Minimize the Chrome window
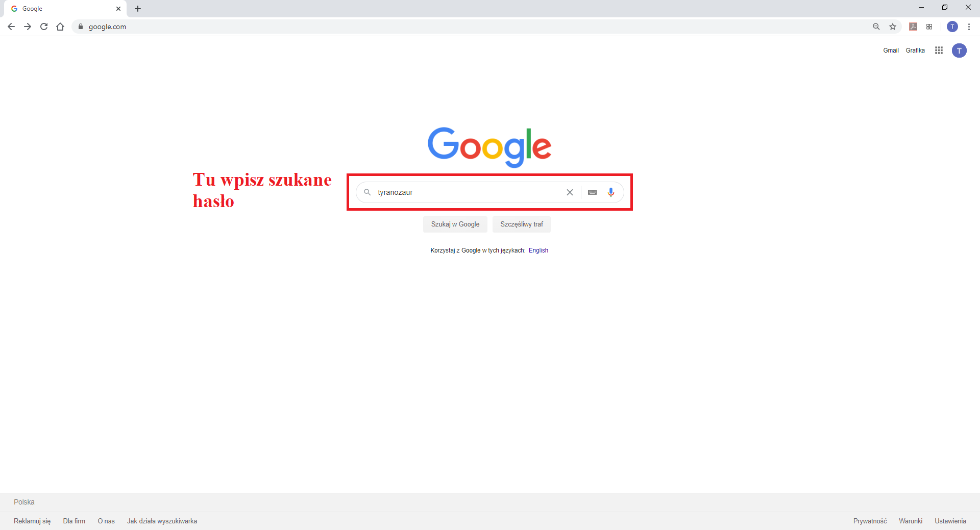This screenshot has height=530, width=980. pos(921,8)
